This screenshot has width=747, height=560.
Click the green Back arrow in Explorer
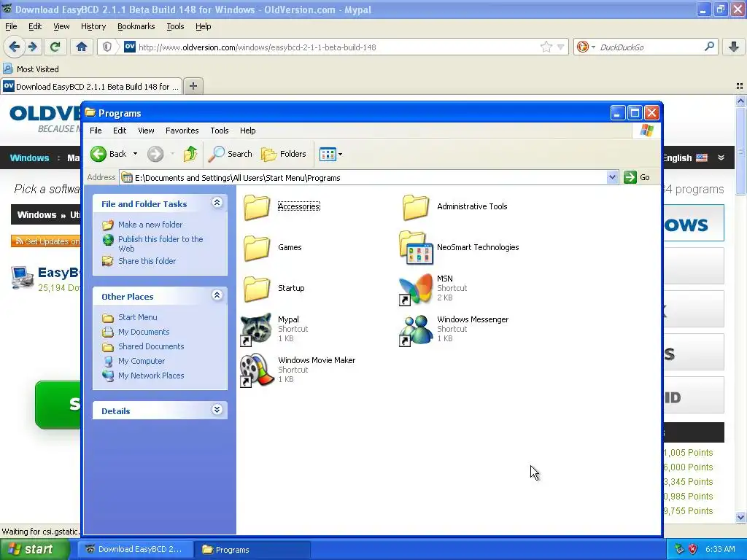coord(98,154)
